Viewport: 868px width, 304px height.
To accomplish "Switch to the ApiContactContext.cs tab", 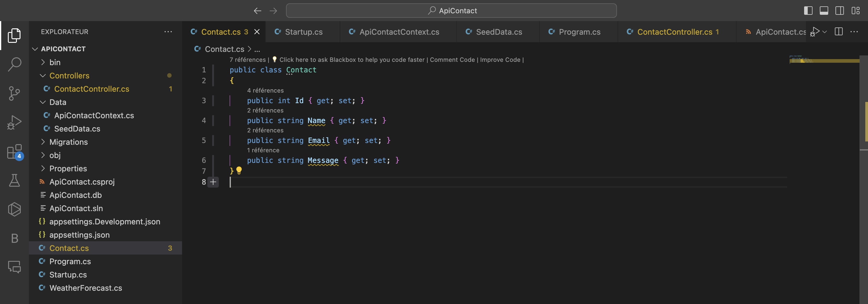I will pyautogui.click(x=398, y=32).
